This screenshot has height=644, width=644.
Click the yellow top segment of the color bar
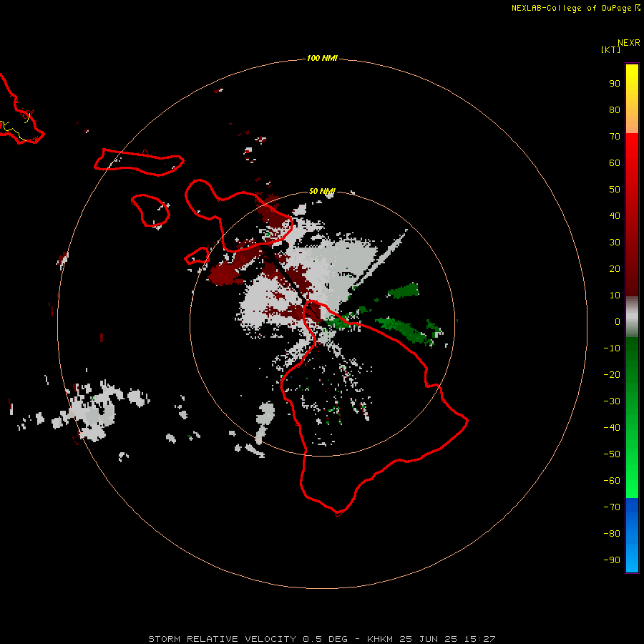pos(632,99)
